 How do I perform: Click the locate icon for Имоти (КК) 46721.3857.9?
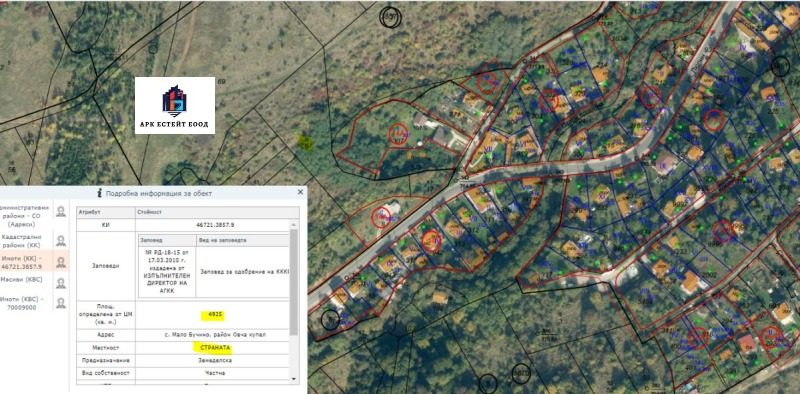(61, 262)
